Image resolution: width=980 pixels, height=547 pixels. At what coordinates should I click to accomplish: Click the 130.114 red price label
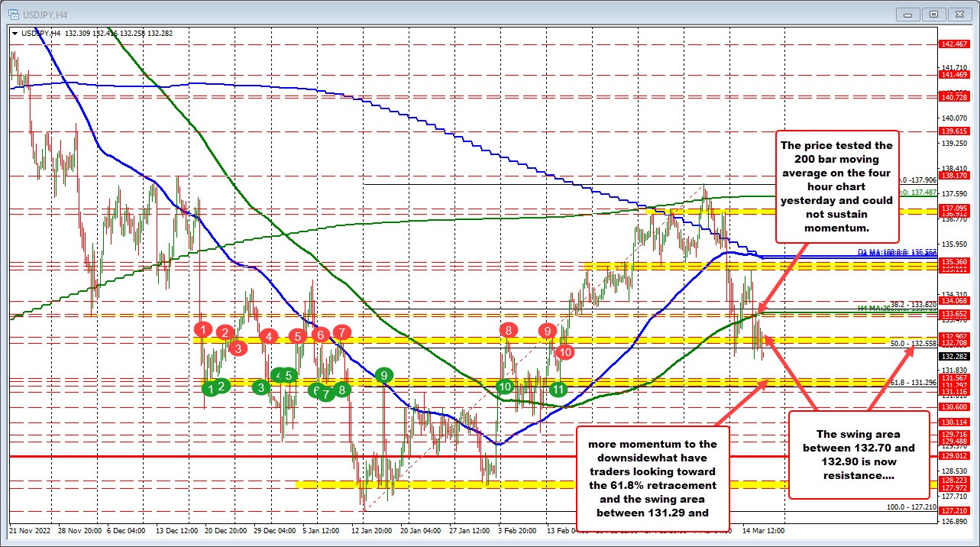click(953, 422)
